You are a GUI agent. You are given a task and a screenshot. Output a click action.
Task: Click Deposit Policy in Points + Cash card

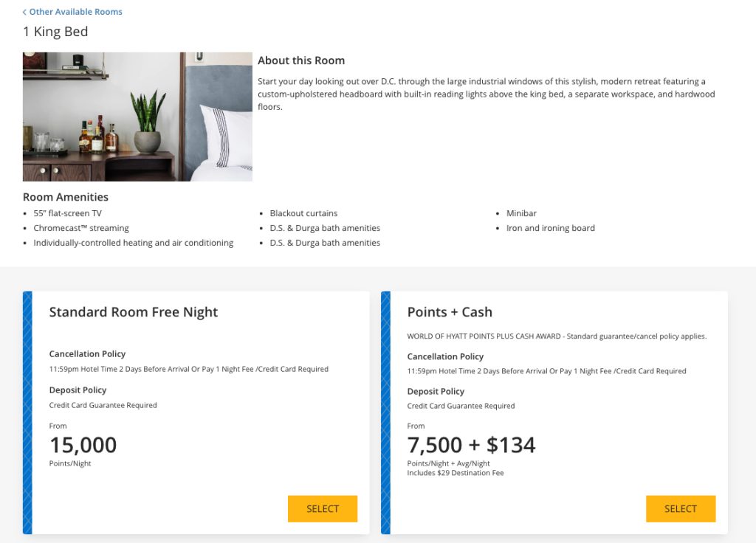click(436, 392)
